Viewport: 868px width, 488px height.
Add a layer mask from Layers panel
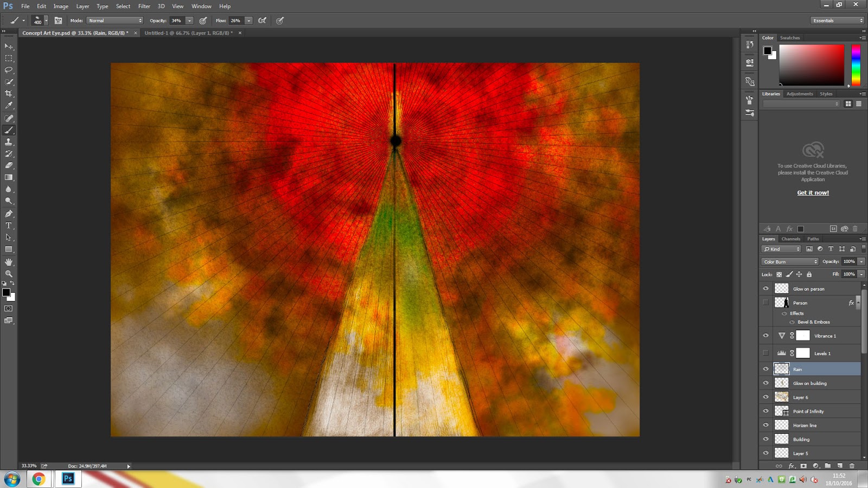click(x=803, y=466)
